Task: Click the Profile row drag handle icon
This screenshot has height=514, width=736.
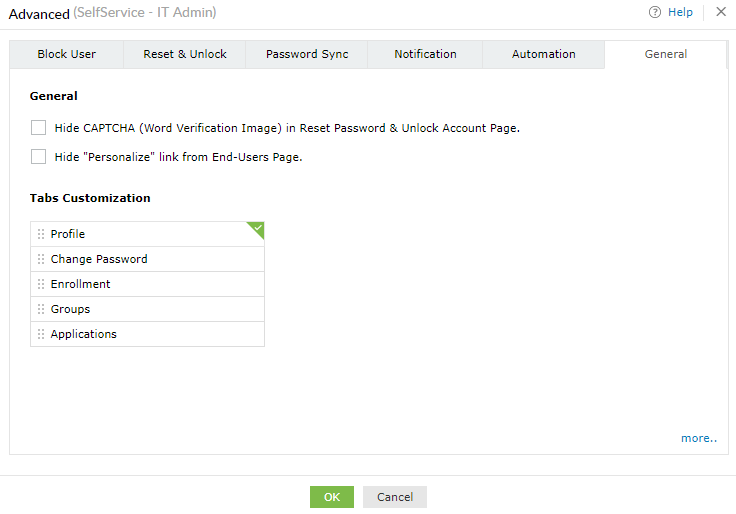Action: point(41,234)
